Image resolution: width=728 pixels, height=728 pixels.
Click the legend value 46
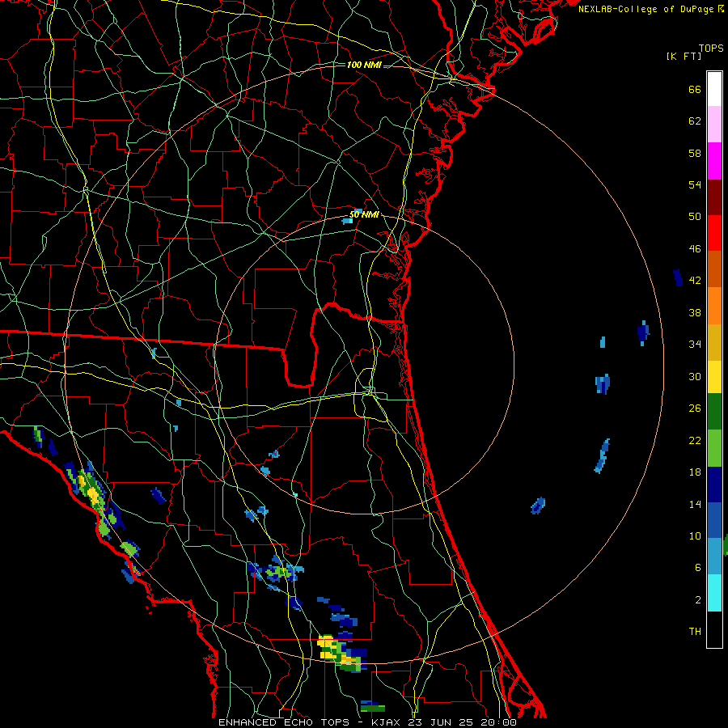click(x=695, y=249)
